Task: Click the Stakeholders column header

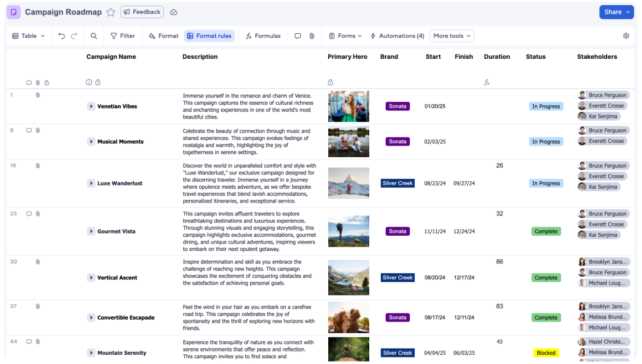Action: [597, 56]
